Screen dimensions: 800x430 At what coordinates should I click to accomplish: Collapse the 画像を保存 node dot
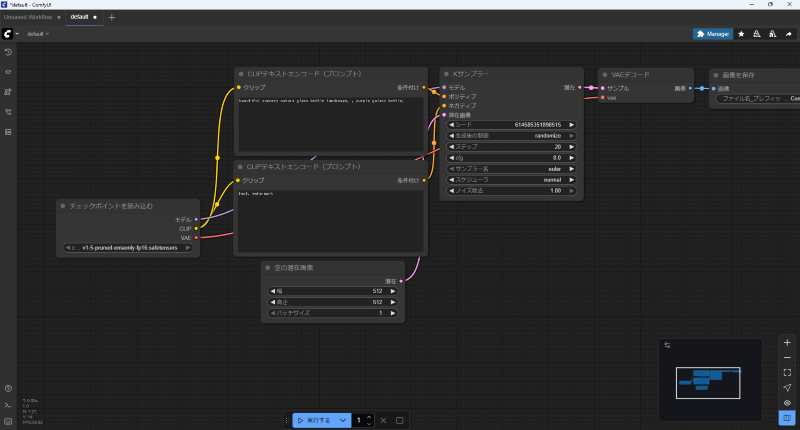[x=716, y=75]
